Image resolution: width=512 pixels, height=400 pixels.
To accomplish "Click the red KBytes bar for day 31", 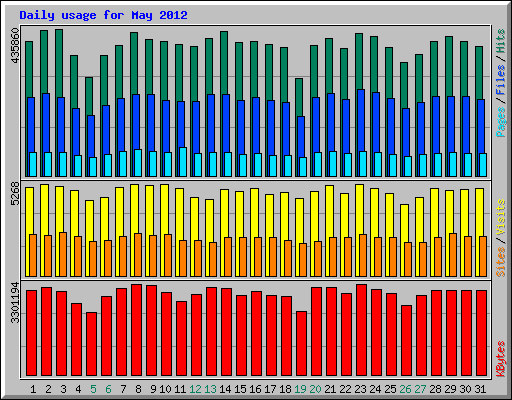I will [481, 333].
